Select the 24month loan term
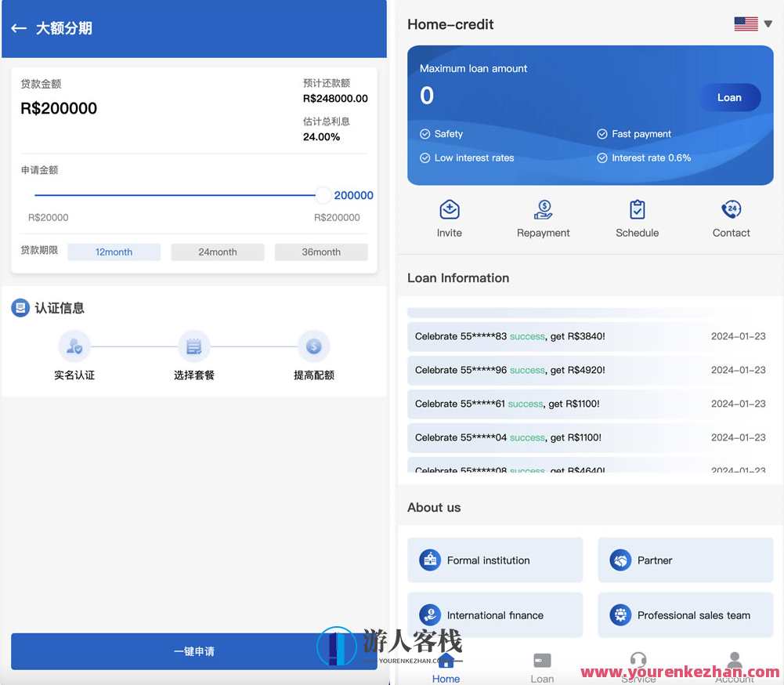Screen dimensions: 784x685 click(x=217, y=252)
